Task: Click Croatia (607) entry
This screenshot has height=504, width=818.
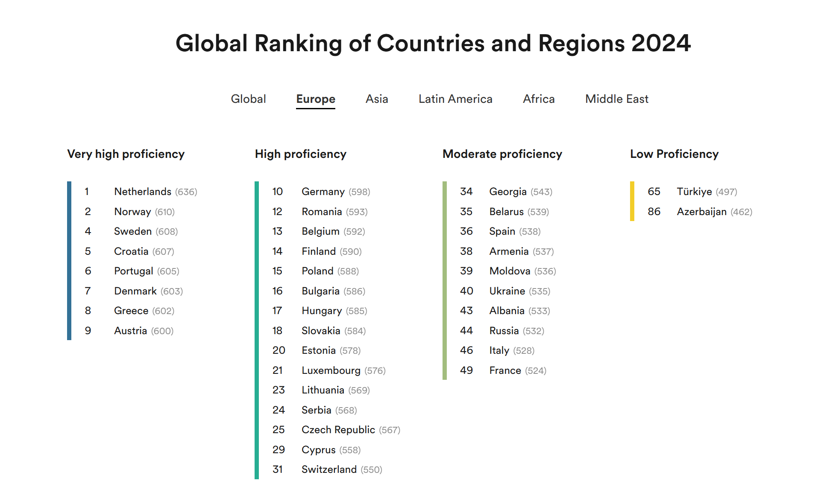Action: 144,251
